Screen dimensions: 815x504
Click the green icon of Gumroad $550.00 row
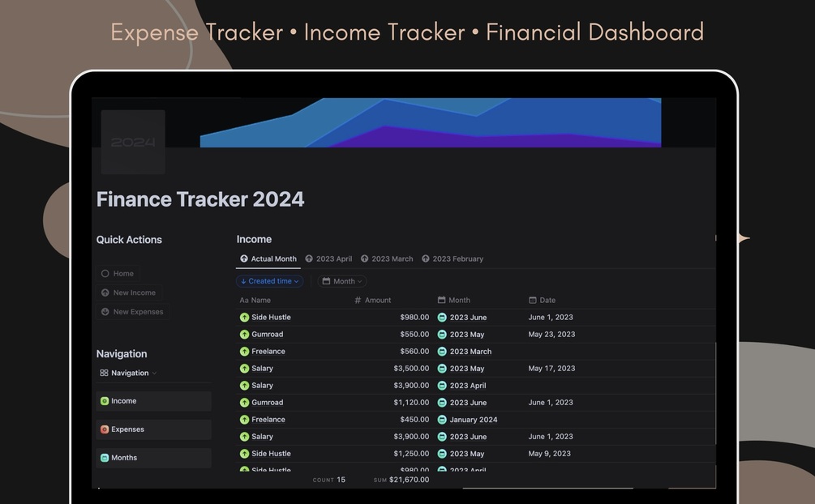pyautogui.click(x=244, y=335)
